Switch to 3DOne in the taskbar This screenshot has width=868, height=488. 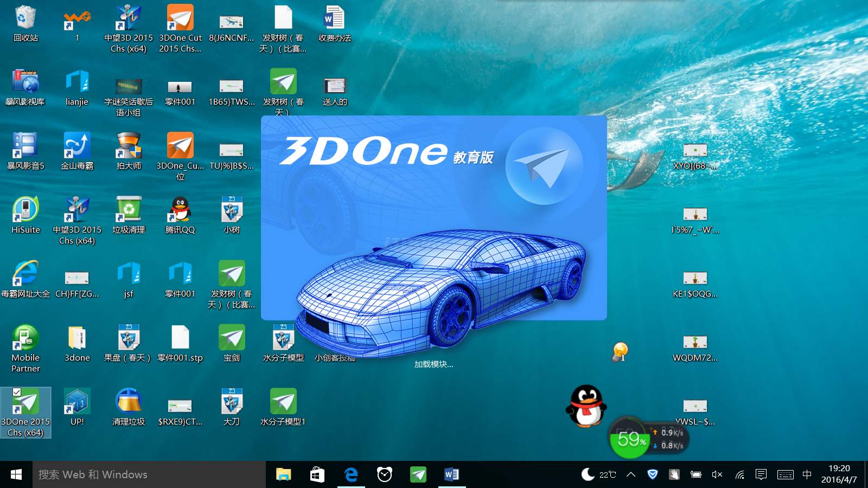click(418, 474)
